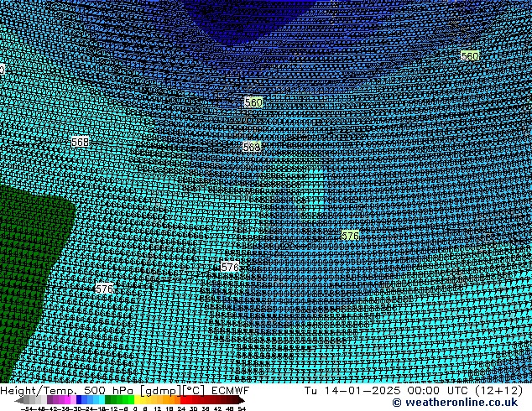Click the 576 label just below the map centre
The width and height of the screenshot is (532, 411).
tap(230, 267)
